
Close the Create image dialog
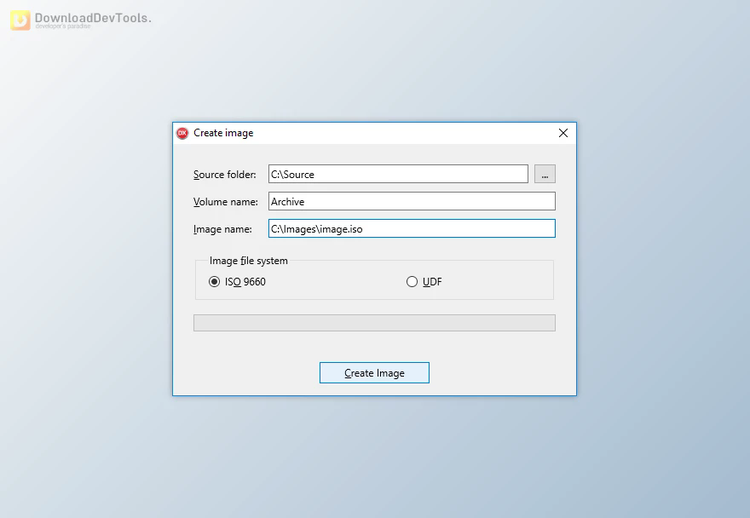563,133
